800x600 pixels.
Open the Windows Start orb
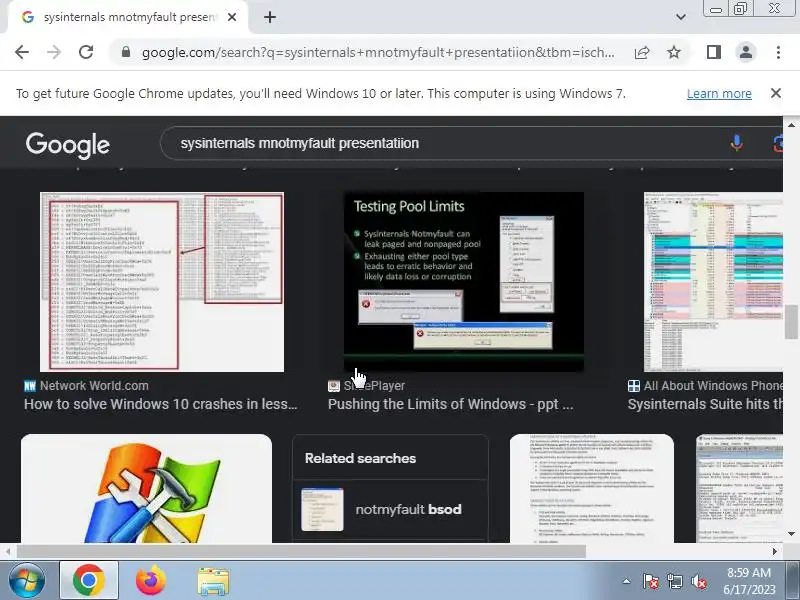[x=27, y=581]
